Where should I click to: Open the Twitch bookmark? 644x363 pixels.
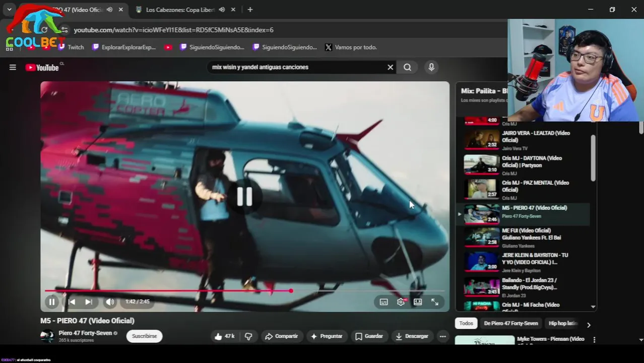click(x=71, y=47)
